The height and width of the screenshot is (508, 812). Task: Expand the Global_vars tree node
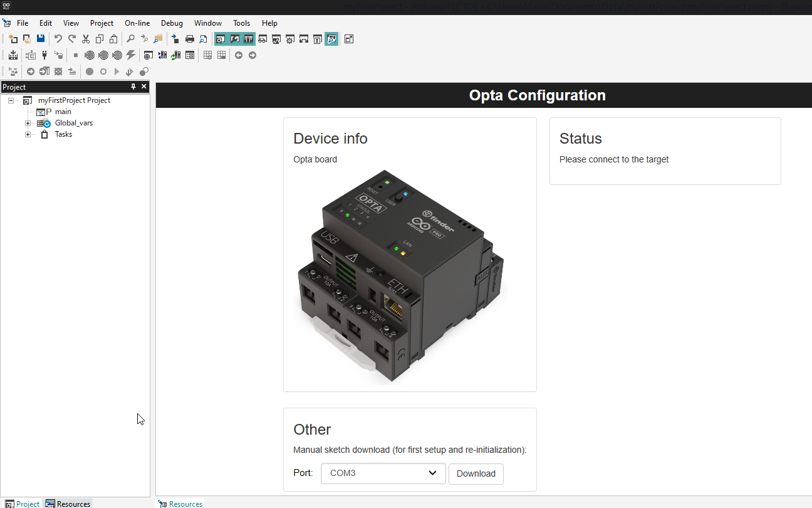coord(28,123)
